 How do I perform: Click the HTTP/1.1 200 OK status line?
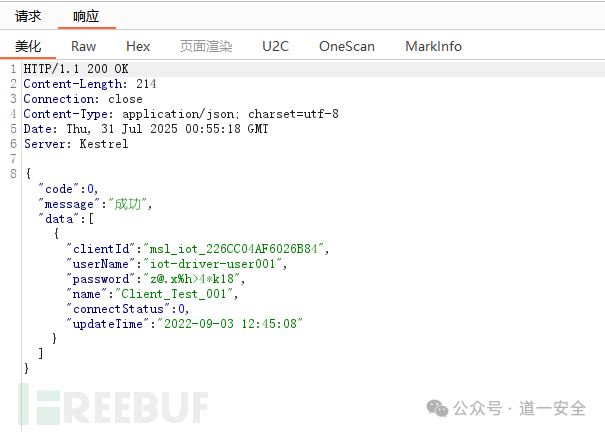(x=76, y=69)
